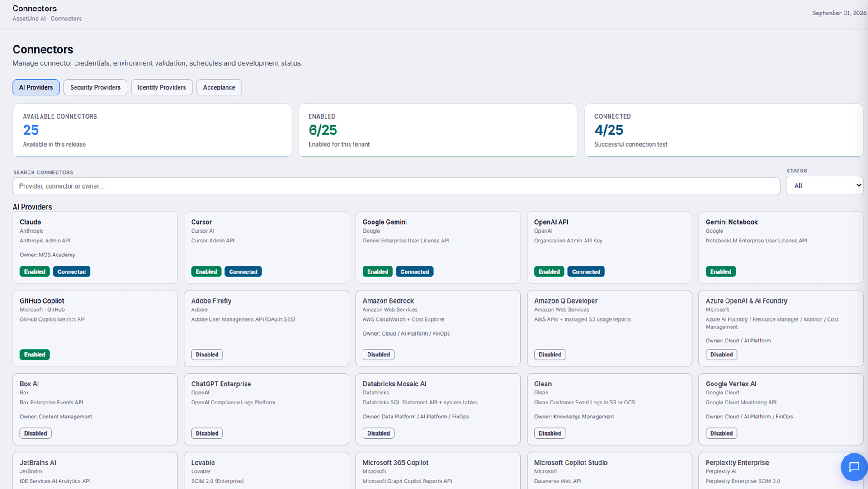Open the JetBrains AI connector card title

point(38,463)
